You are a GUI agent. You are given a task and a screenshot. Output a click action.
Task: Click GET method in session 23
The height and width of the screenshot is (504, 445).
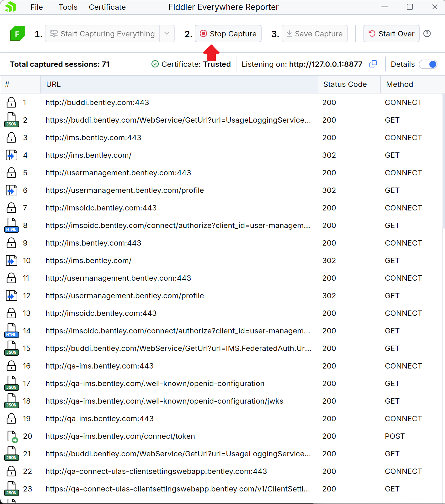392,489
